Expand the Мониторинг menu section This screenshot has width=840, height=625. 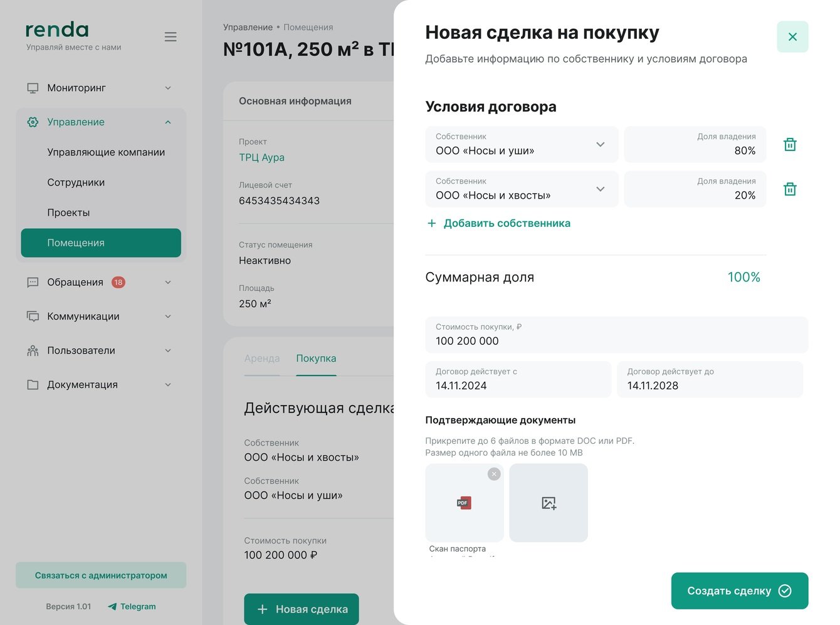pos(167,88)
